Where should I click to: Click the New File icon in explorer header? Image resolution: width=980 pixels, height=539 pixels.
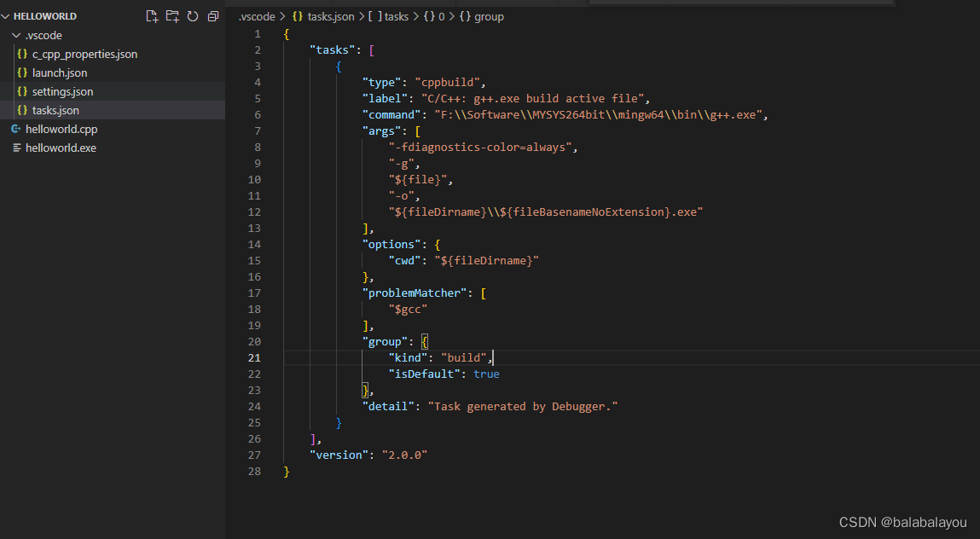pyautogui.click(x=152, y=16)
